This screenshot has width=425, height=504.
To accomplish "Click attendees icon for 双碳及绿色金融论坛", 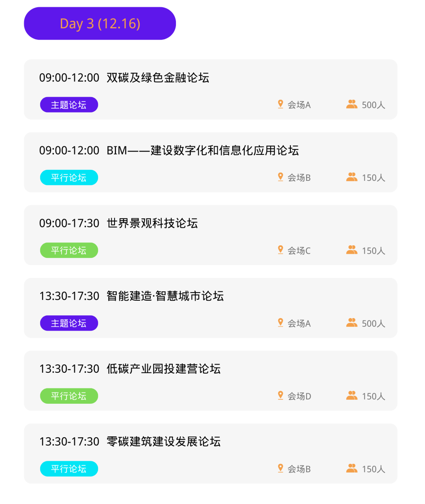I will tap(352, 104).
